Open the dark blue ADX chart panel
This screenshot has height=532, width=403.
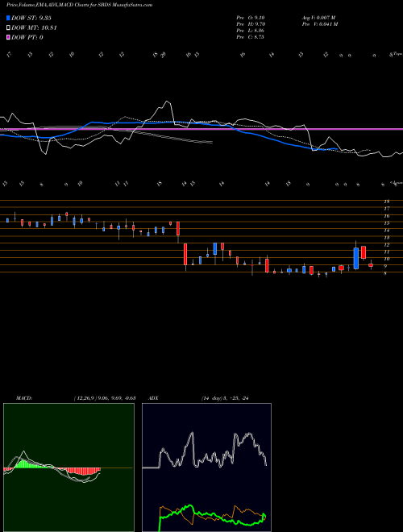[206, 468]
